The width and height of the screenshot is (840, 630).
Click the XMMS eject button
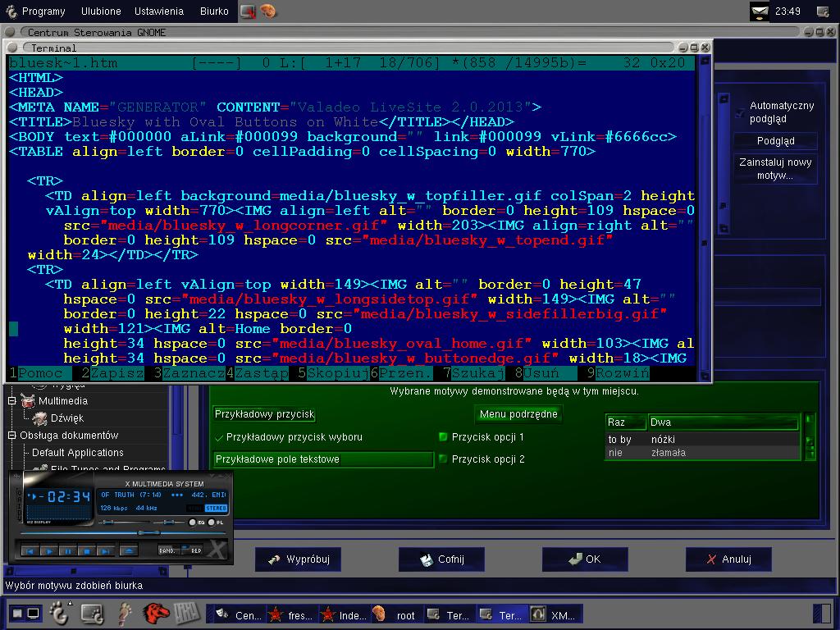tap(129, 550)
